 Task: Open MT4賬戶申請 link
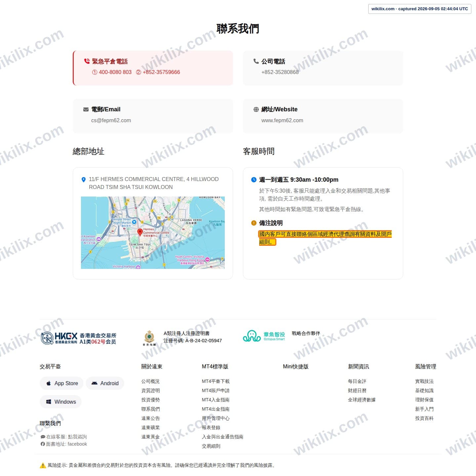pos(216,390)
